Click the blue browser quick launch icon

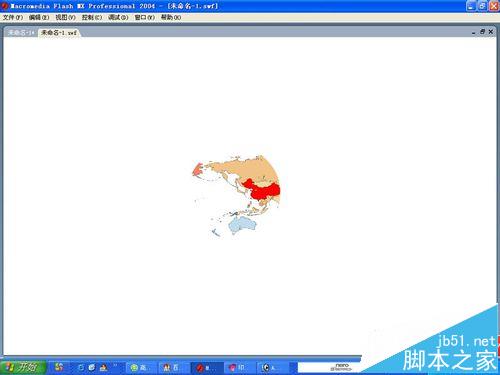pyautogui.click(x=81, y=367)
